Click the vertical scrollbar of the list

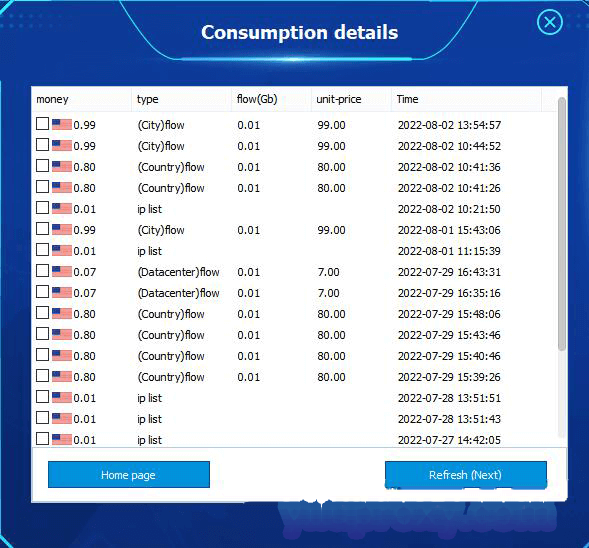(x=562, y=224)
